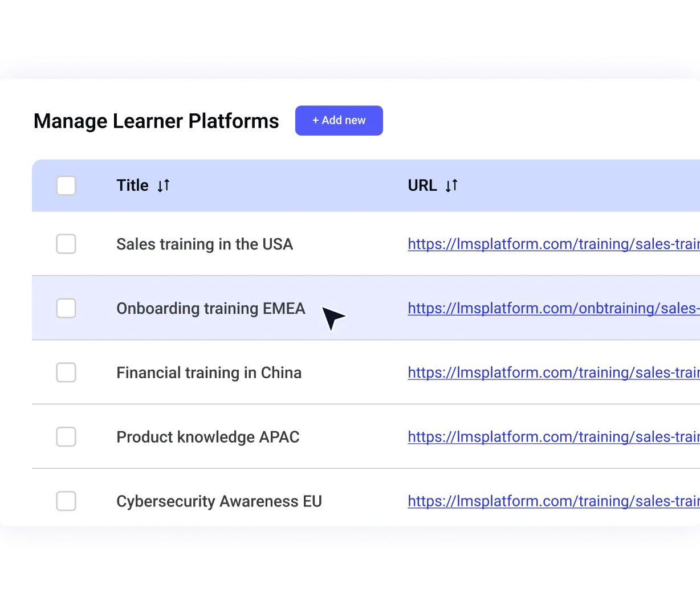Select the Sales training in the USA title
The height and width of the screenshot is (605, 700).
[204, 244]
